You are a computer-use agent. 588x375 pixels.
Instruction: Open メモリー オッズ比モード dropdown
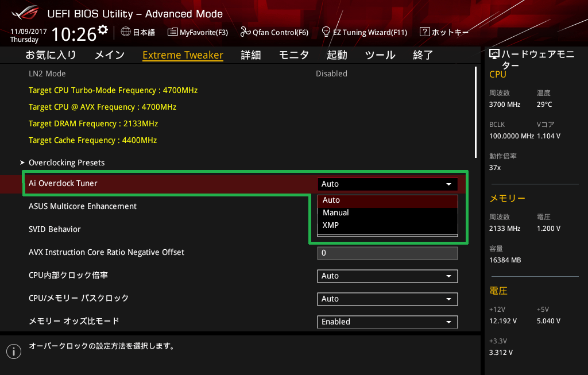click(x=388, y=322)
